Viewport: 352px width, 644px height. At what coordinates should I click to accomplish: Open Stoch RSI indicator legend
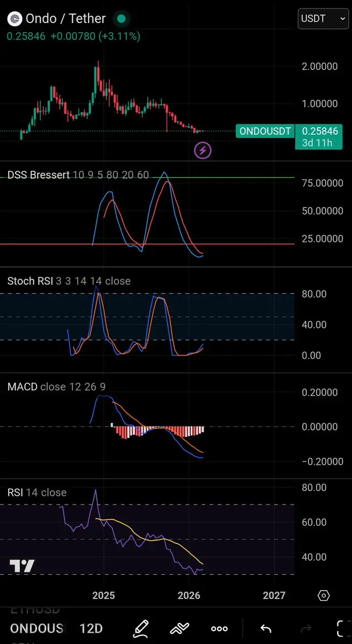pos(69,281)
